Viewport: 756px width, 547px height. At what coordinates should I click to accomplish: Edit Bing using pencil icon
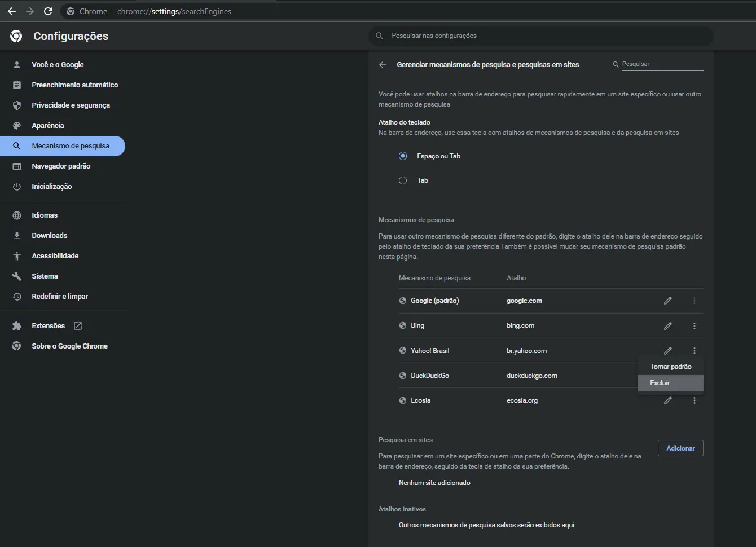(668, 326)
